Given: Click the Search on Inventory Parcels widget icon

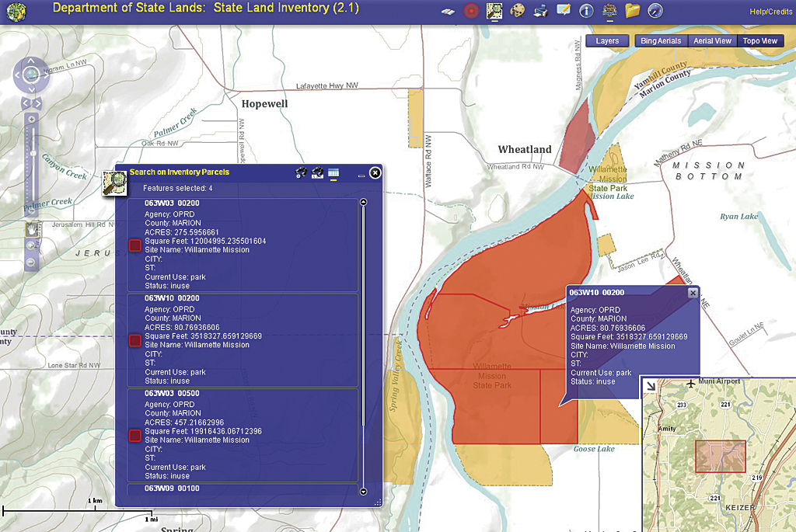Looking at the screenshot, I should pos(114,183).
